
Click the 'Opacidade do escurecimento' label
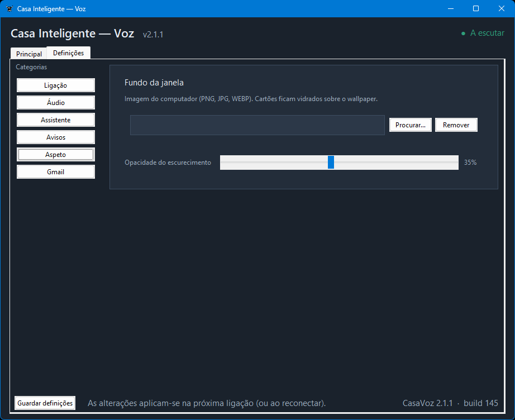tap(168, 162)
